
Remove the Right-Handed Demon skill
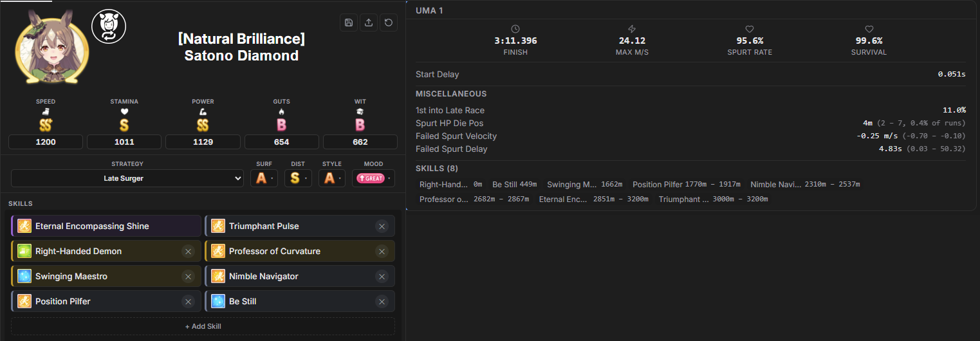pos(188,251)
